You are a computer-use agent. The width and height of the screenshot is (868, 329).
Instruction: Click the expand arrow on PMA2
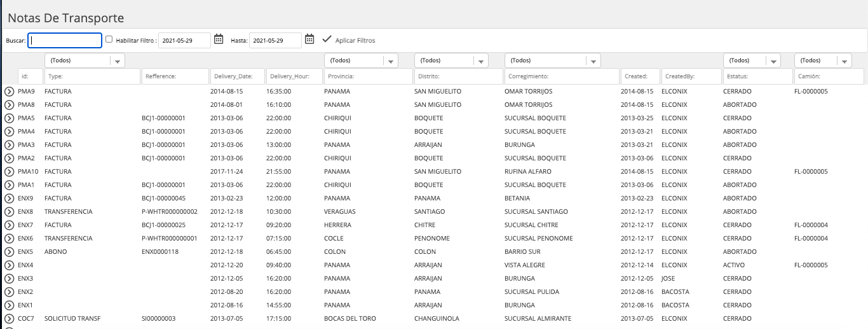click(x=9, y=158)
